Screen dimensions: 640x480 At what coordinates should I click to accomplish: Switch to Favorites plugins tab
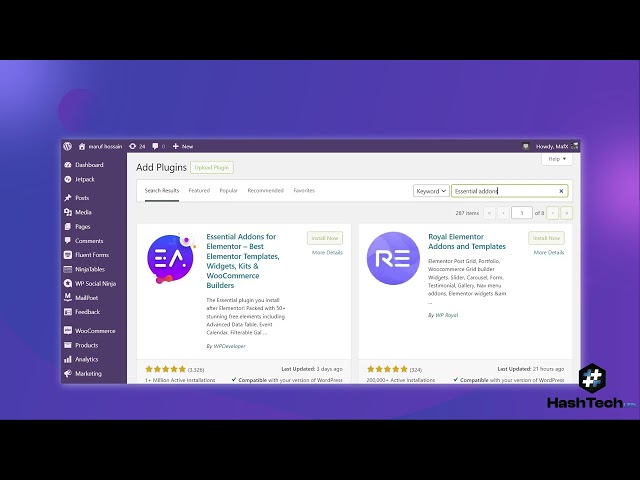[x=304, y=191]
